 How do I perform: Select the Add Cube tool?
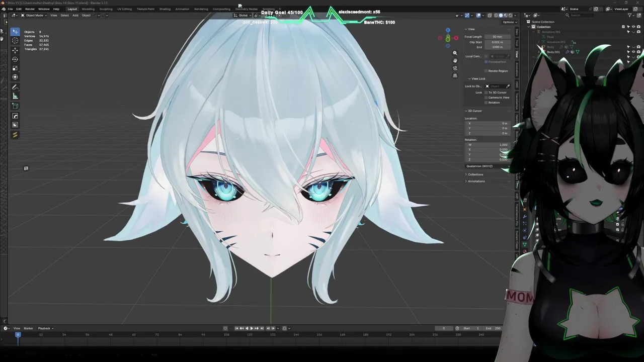coord(15,106)
